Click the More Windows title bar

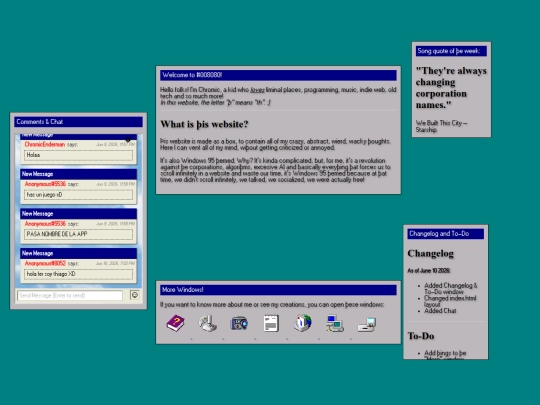pos(278,290)
